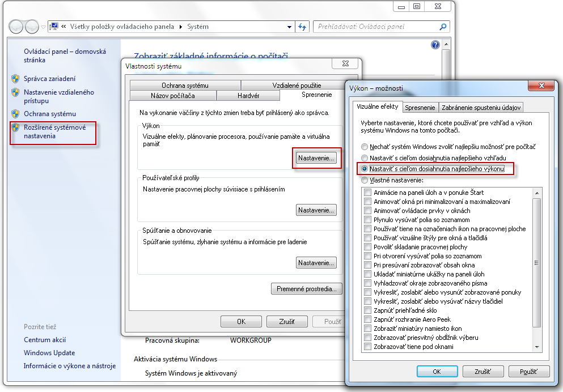The height and width of the screenshot is (392, 563).
Task: Enable 'Zobraziť miniatúry namiesto ikon' checkbox
Action: coord(367,328)
